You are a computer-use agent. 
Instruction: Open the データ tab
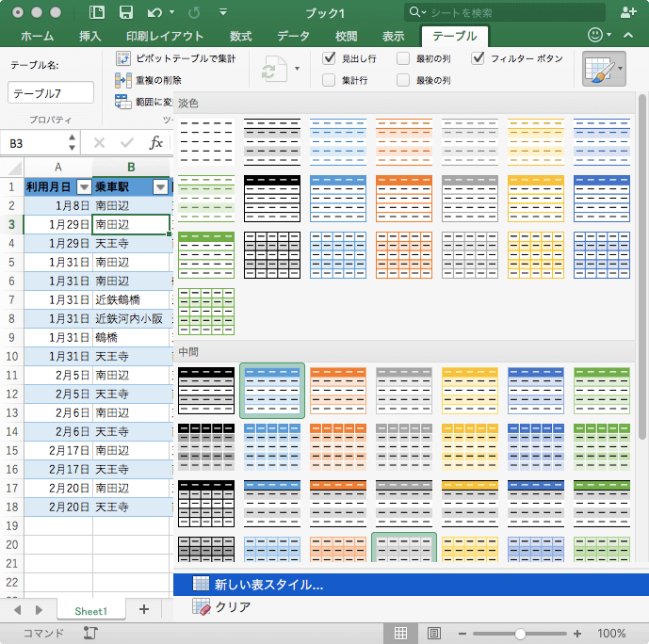pos(294,37)
